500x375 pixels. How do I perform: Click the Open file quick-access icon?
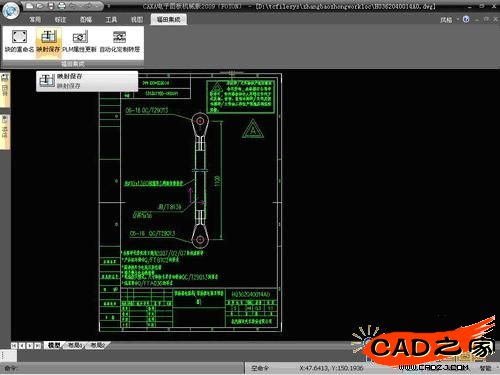pos(40,6)
